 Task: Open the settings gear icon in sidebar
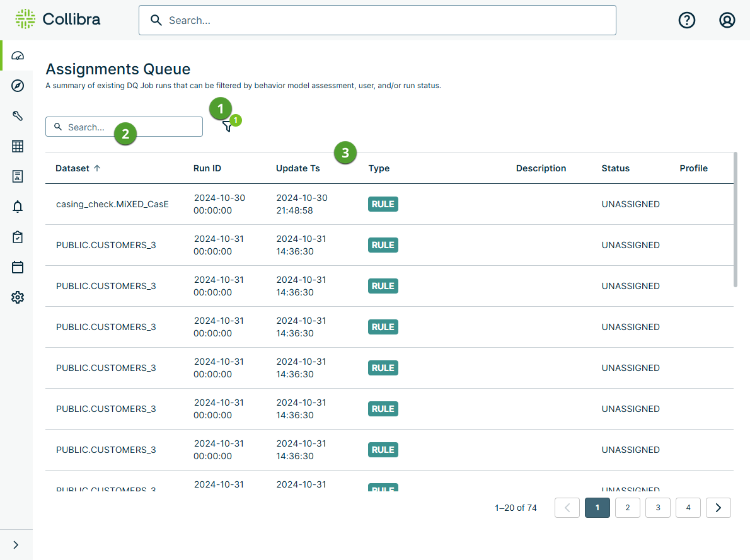(x=18, y=297)
